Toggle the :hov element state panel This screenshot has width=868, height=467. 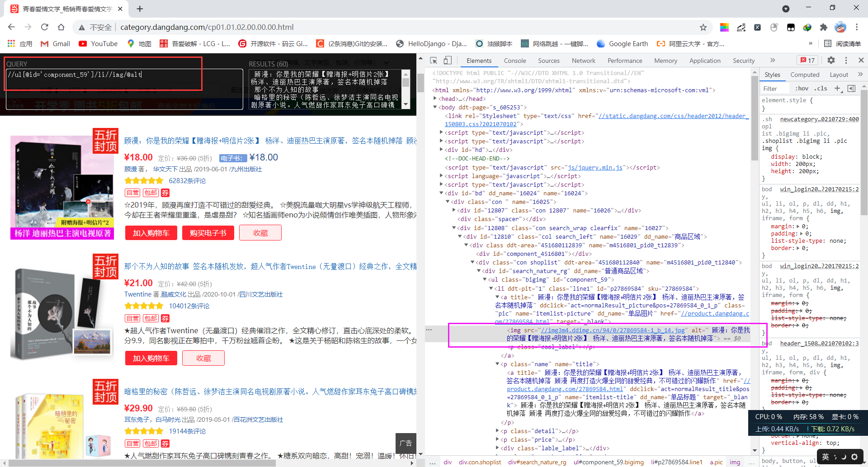pos(802,89)
